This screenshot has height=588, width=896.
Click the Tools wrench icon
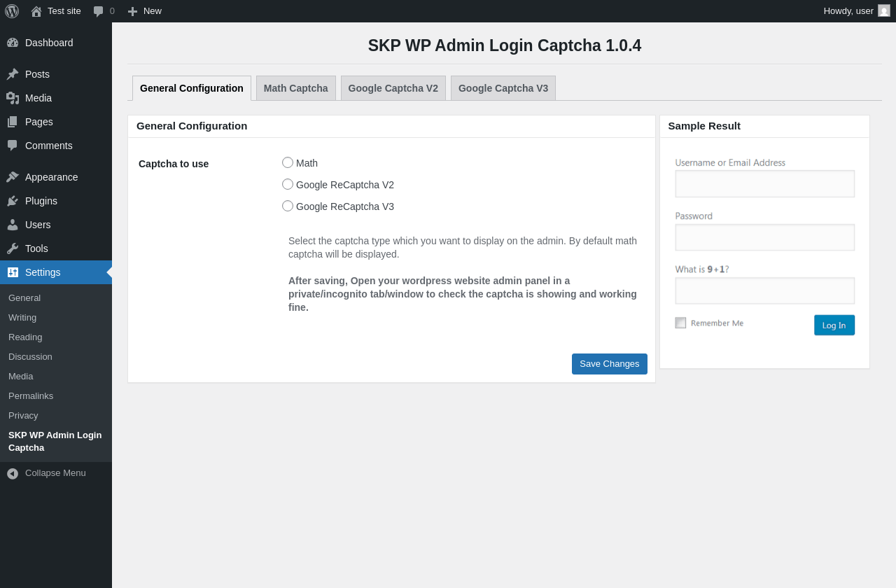[13, 248]
